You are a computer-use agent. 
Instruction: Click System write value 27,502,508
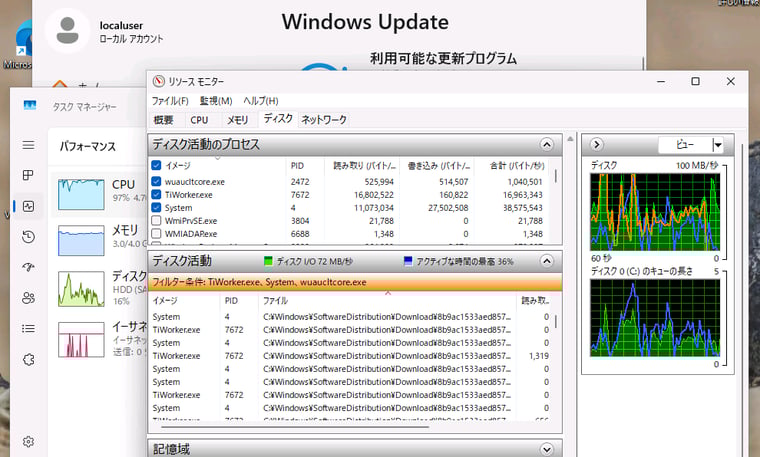[x=448, y=208]
